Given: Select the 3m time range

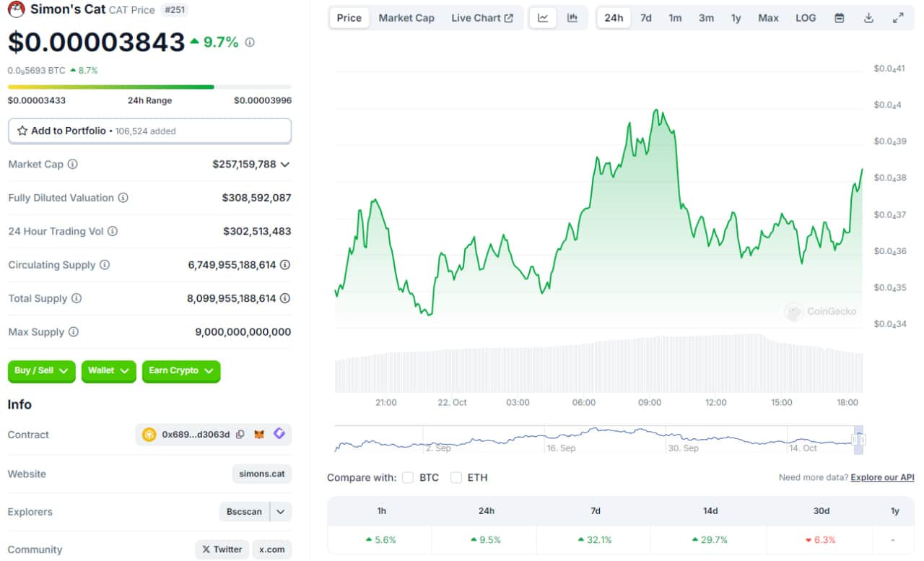Looking at the screenshot, I should click(706, 18).
